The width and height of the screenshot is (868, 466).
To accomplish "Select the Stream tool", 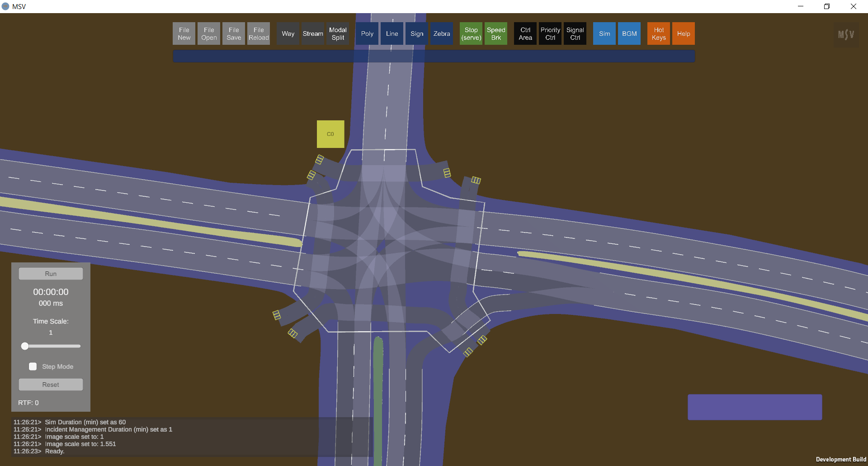I will [313, 33].
